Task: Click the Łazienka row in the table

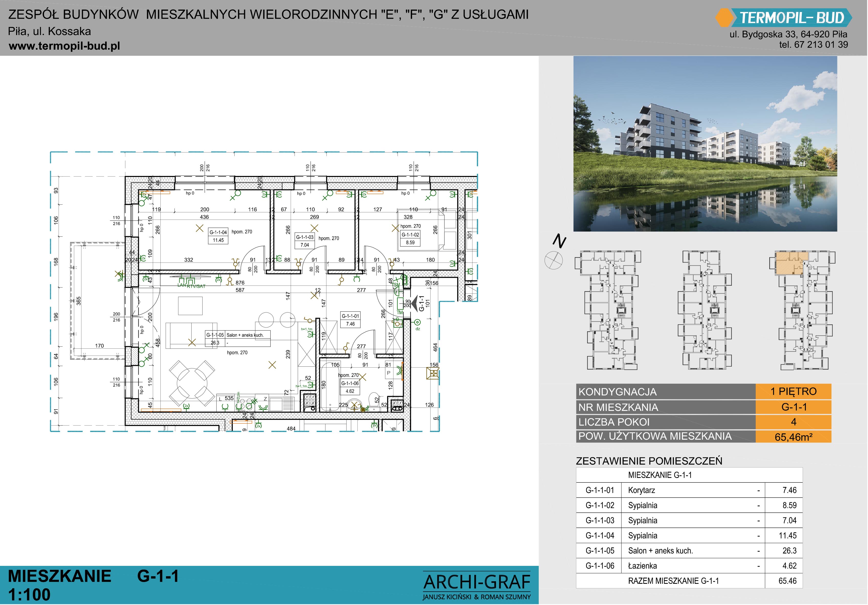Action: pos(689,566)
